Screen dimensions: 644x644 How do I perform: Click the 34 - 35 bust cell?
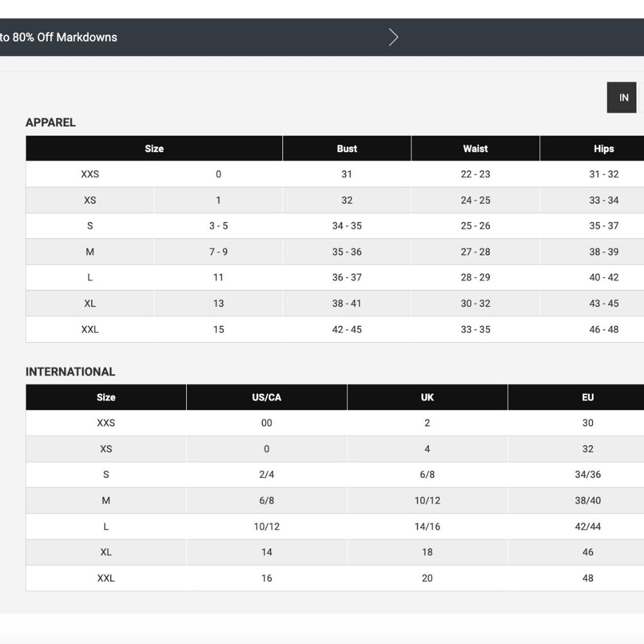[x=346, y=226]
